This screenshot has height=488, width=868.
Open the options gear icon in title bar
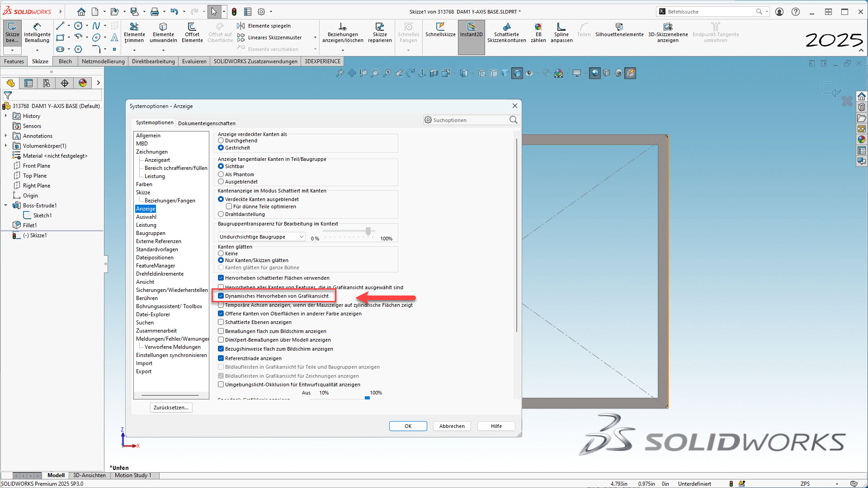261,12
